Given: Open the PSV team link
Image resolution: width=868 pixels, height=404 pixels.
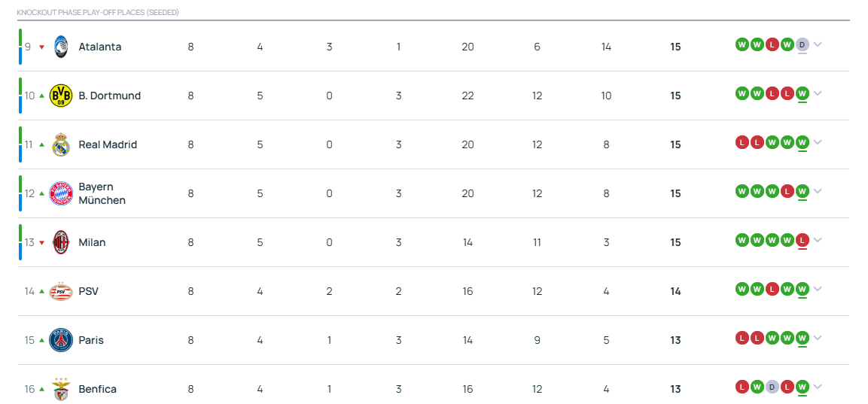Looking at the screenshot, I should pos(89,291).
